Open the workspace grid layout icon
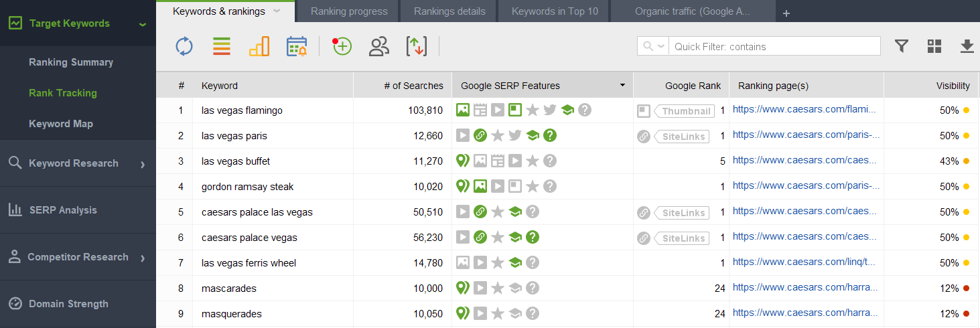 pos(934,46)
